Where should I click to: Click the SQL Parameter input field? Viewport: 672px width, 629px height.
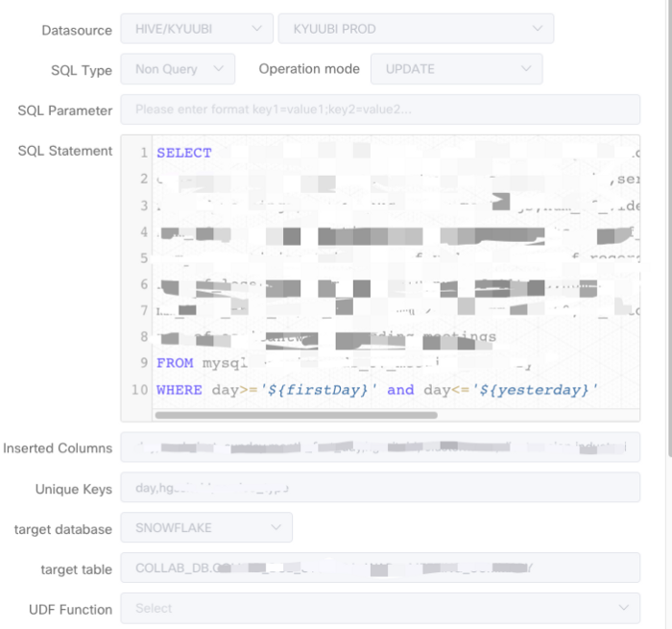(x=386, y=109)
